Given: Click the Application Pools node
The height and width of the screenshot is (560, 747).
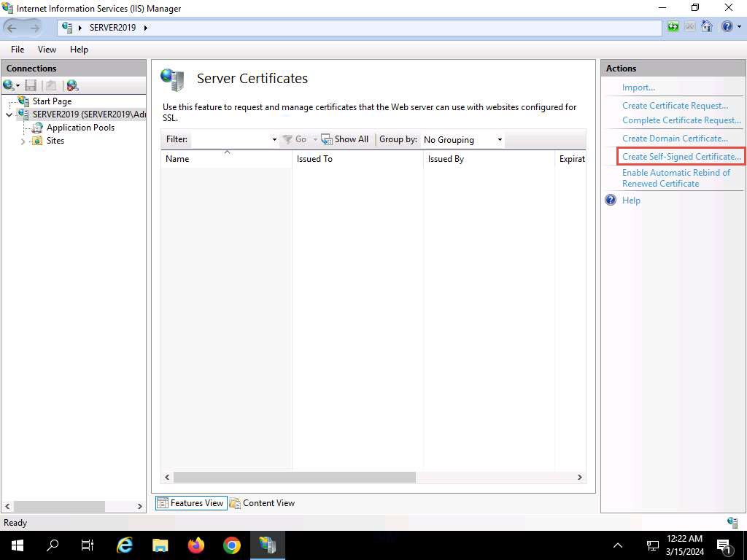Looking at the screenshot, I should coord(80,128).
